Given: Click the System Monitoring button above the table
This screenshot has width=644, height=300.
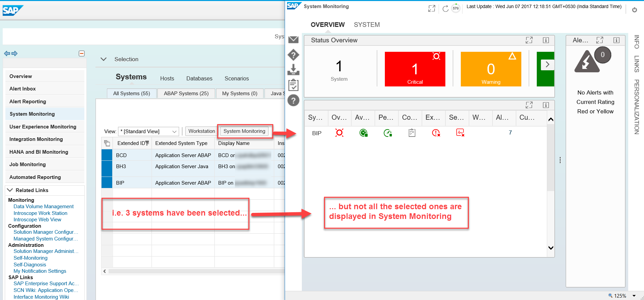Looking at the screenshot, I should 244,131.
